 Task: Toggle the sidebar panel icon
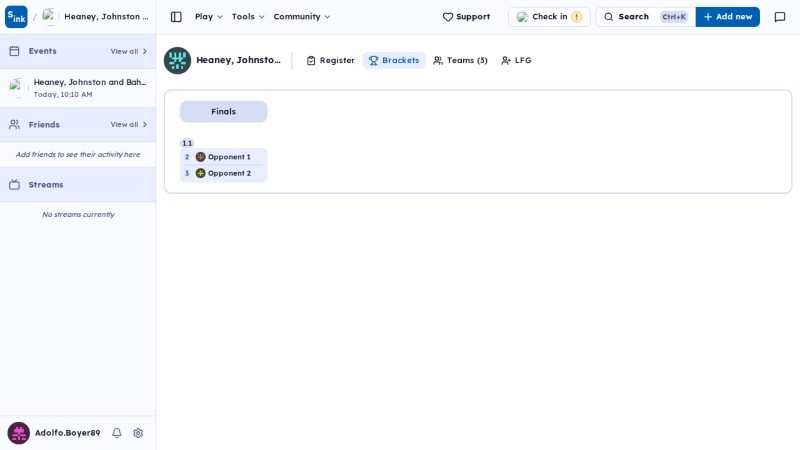176,17
